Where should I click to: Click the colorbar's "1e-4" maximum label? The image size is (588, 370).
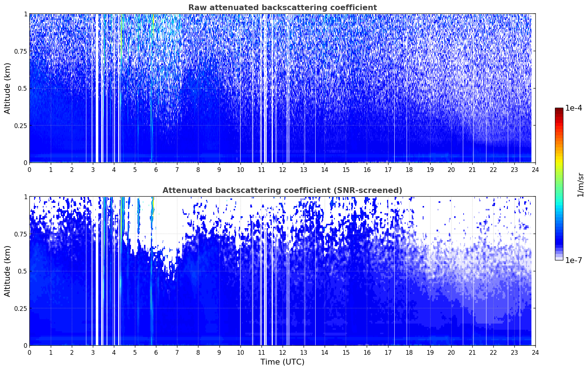tap(573, 108)
